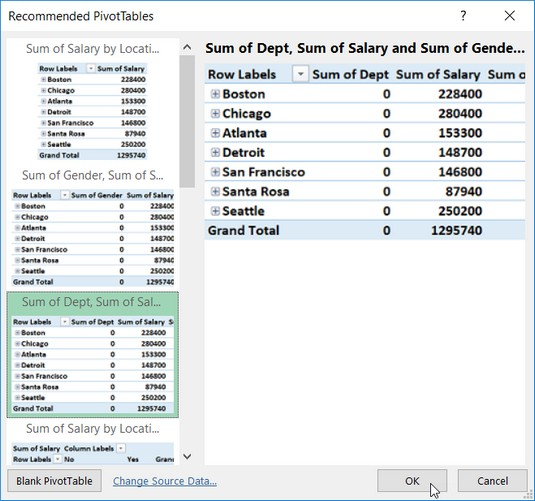535x501 pixels.
Task: Expand Boston row in large preview
Action: (x=215, y=94)
